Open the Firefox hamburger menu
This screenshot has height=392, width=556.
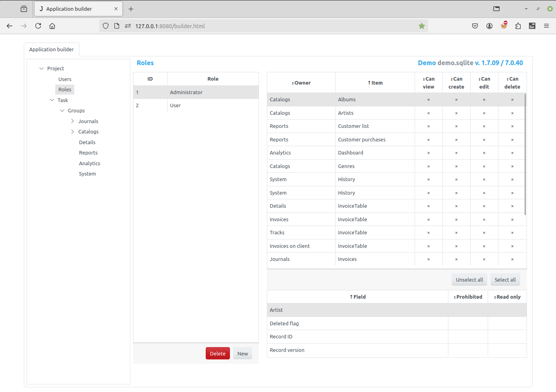[546, 26]
